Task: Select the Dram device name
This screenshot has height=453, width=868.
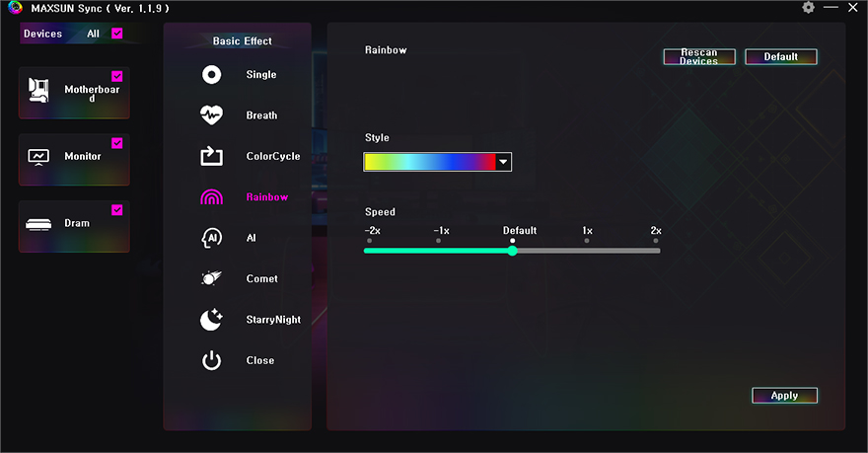Action: coord(77,223)
